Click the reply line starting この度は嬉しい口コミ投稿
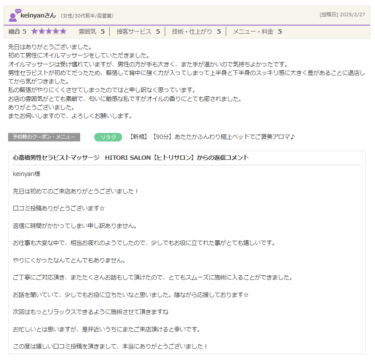 tap(110, 346)
